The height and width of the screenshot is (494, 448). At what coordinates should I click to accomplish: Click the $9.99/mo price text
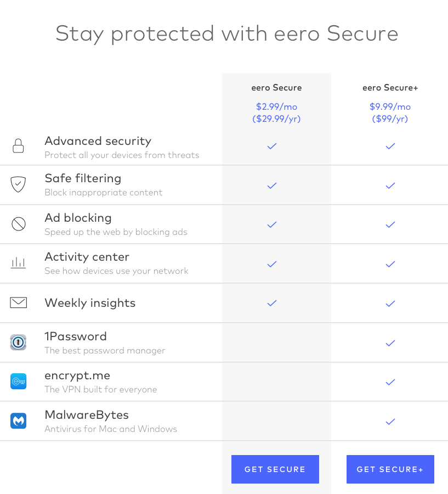pyautogui.click(x=390, y=106)
